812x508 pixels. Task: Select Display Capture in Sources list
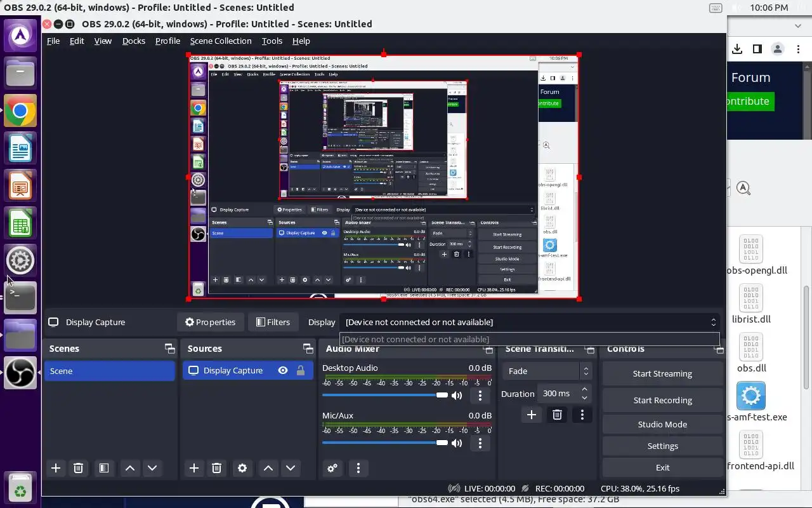tap(248, 371)
